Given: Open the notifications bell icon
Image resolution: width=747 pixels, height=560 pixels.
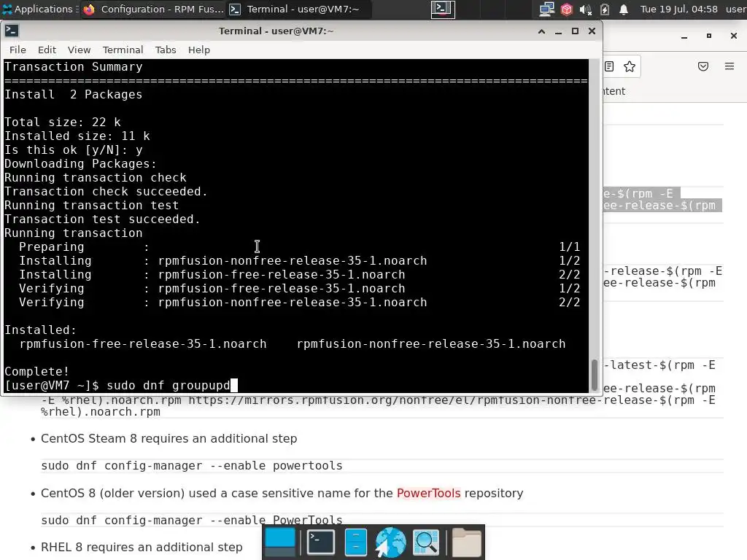Looking at the screenshot, I should pyautogui.click(x=624, y=9).
